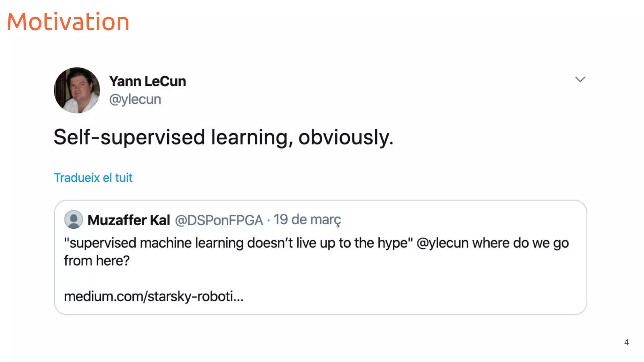Click the Yann LeCun display name

147,81
